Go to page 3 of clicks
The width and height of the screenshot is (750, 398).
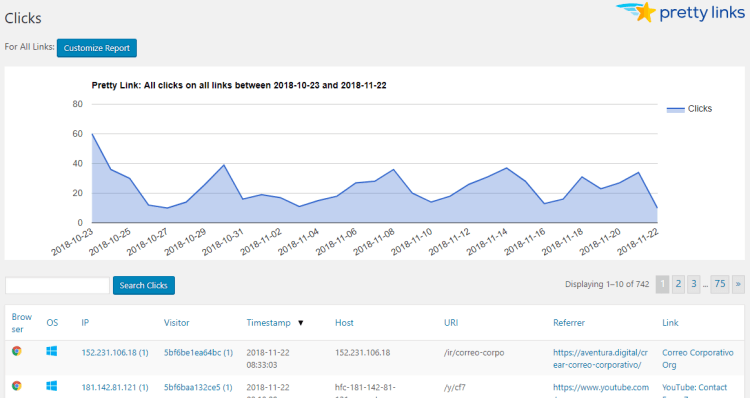(x=694, y=284)
